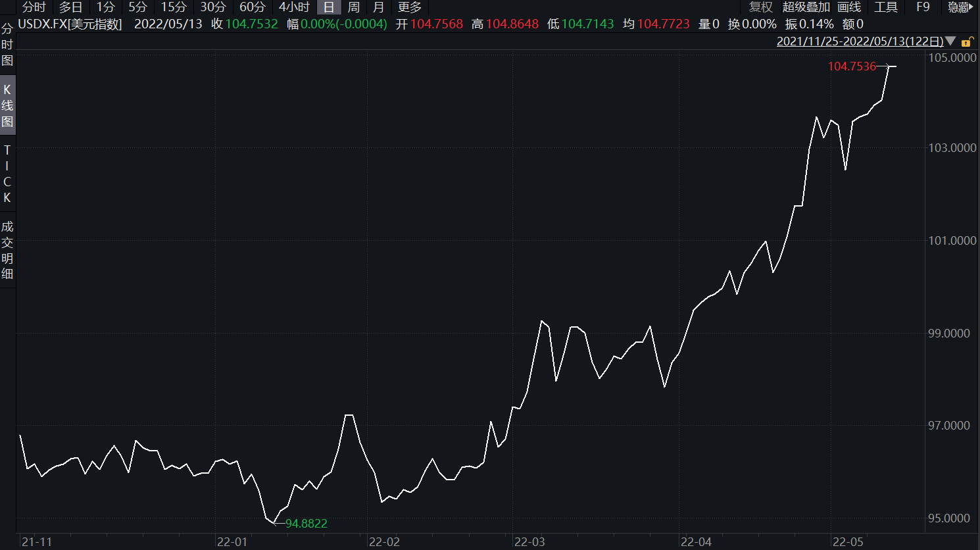Click the green low label 94.8822
Viewport: 980px width, 550px height.
click(x=306, y=524)
